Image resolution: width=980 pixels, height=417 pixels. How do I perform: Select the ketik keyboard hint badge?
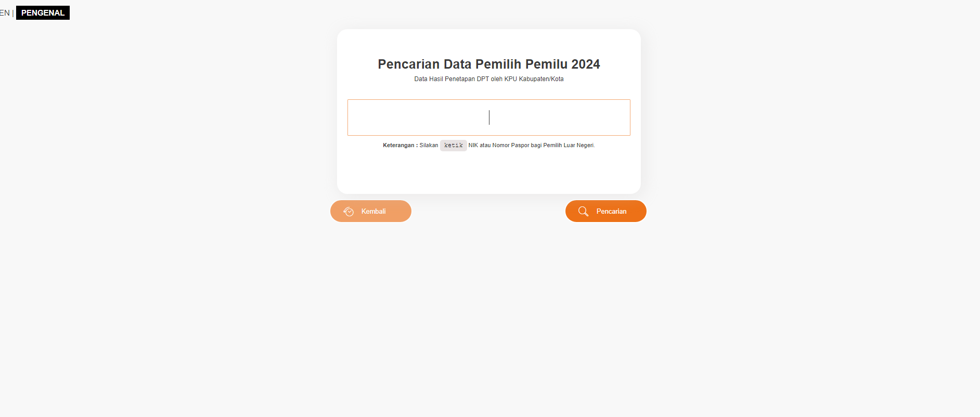tap(453, 146)
